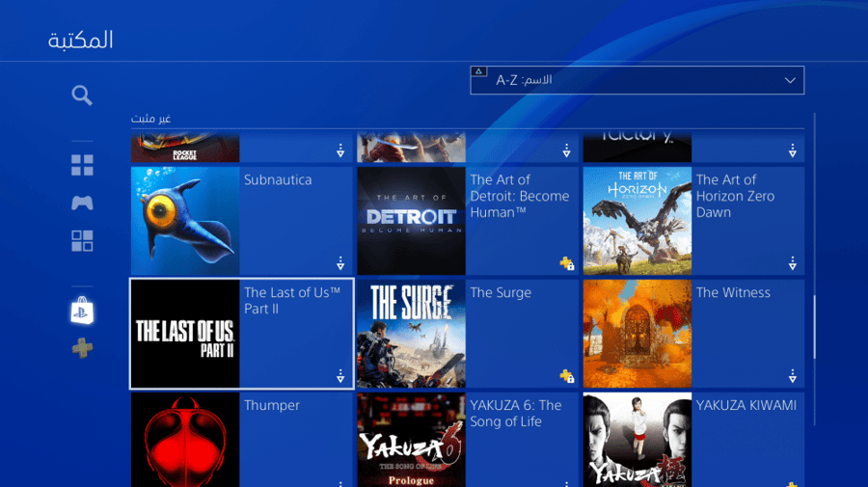Select the Rocket League cover thumbnail
The image size is (868, 487).
(x=185, y=148)
